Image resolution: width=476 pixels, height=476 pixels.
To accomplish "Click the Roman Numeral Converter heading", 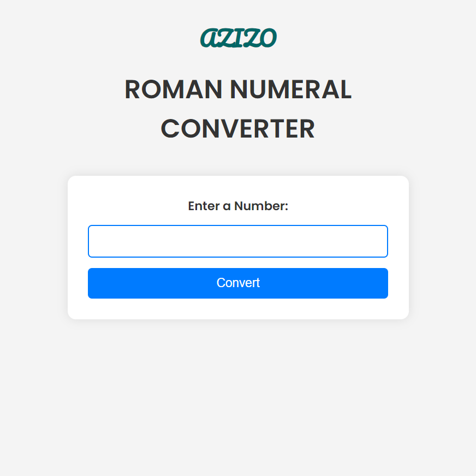I will pyautogui.click(x=238, y=109).
